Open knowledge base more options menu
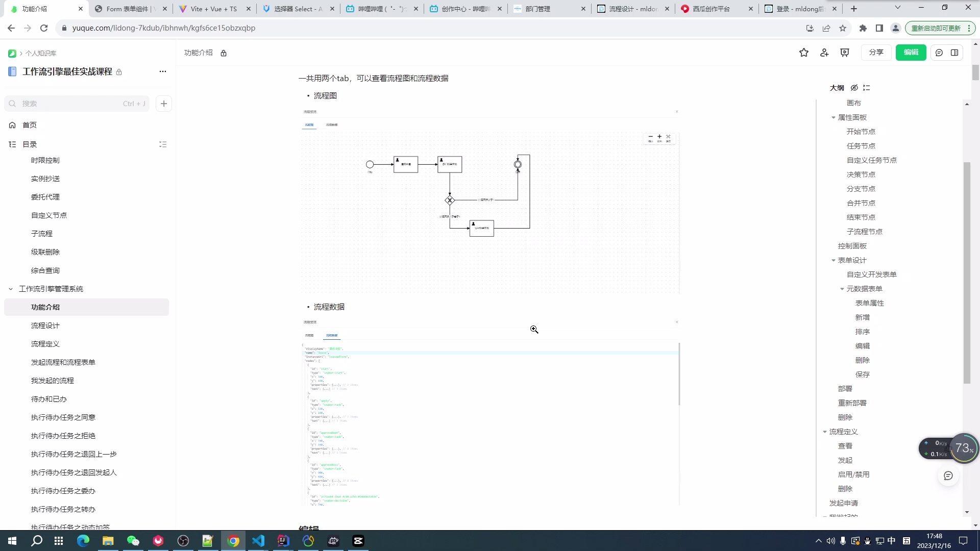The image size is (980, 551). [x=163, y=71]
